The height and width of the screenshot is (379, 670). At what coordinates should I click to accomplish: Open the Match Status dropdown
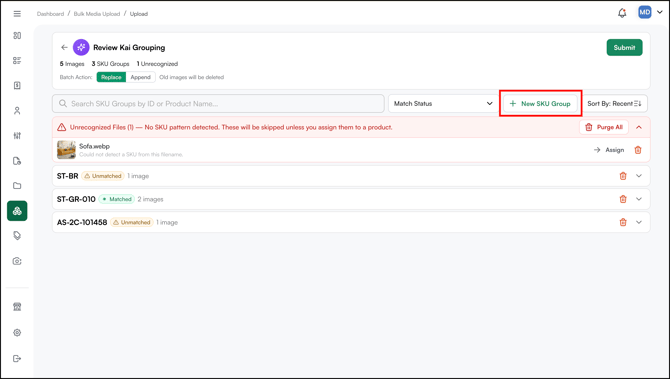click(443, 103)
